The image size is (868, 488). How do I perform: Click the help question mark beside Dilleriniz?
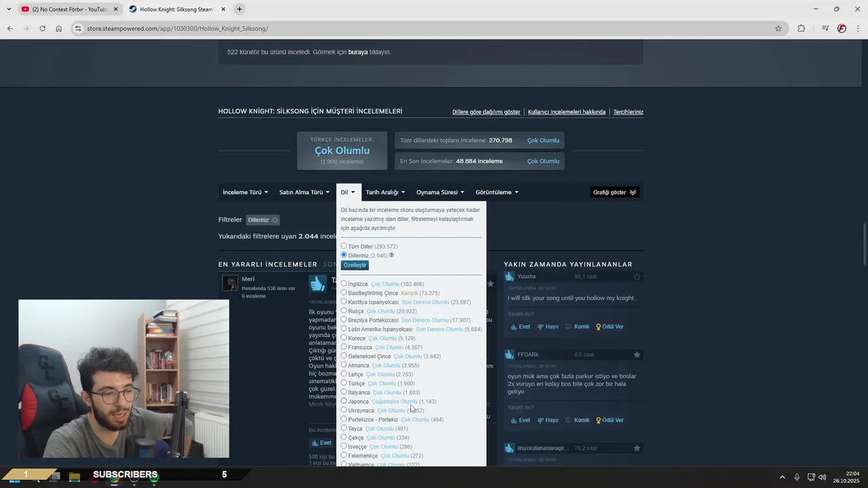[x=391, y=255]
